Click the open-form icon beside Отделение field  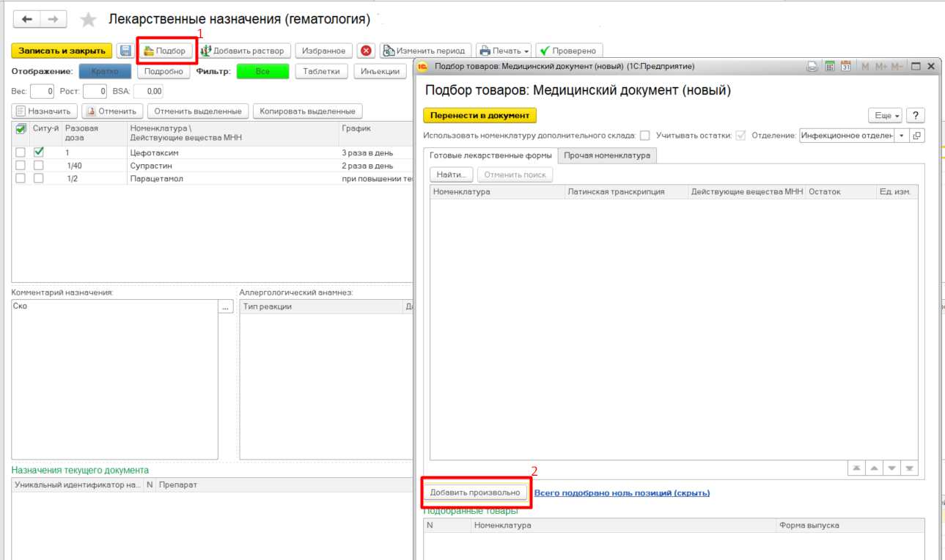(x=916, y=136)
